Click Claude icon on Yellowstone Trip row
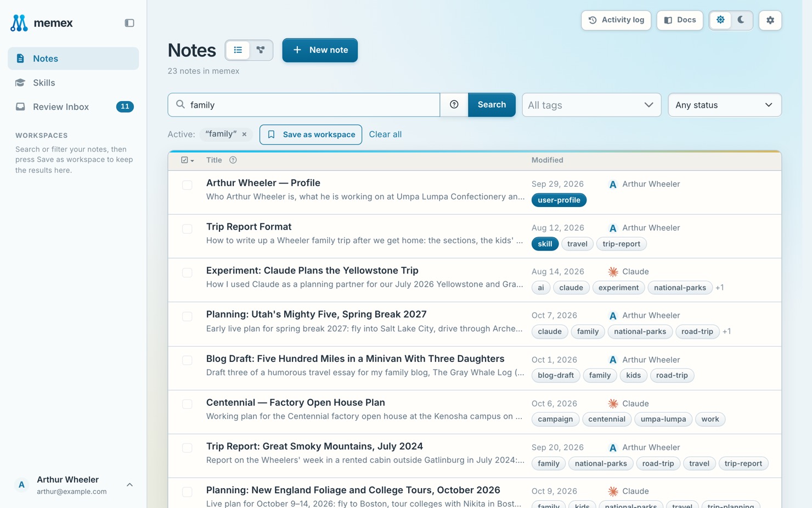The image size is (812, 508). [x=613, y=272]
